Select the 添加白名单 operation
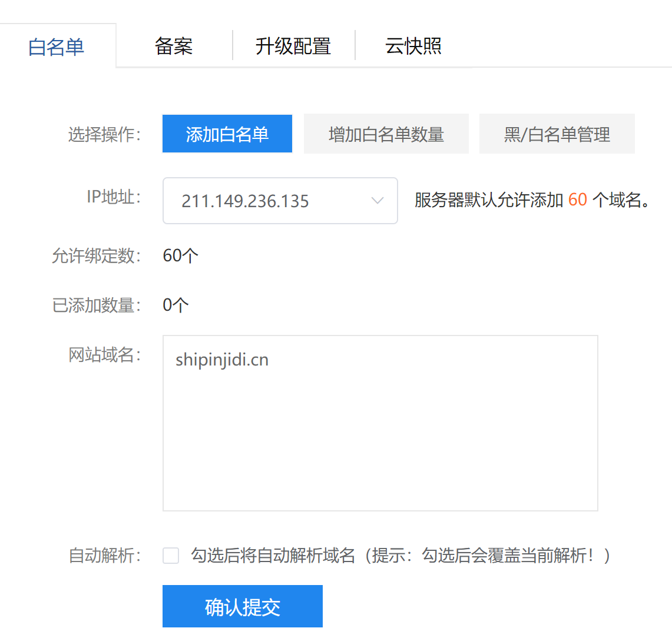The image size is (672, 638). [227, 134]
